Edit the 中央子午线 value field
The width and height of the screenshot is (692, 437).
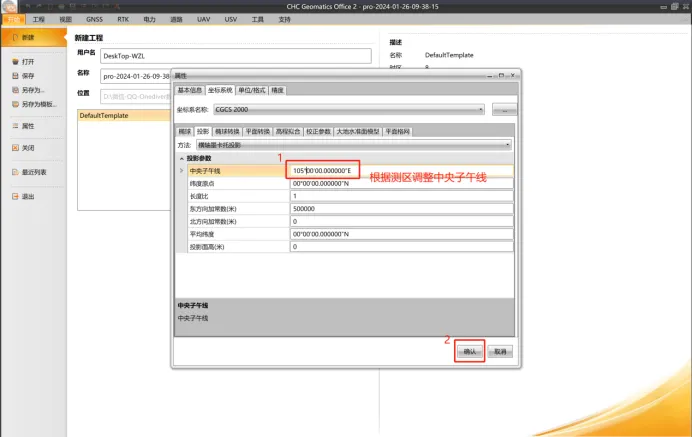point(402,171)
